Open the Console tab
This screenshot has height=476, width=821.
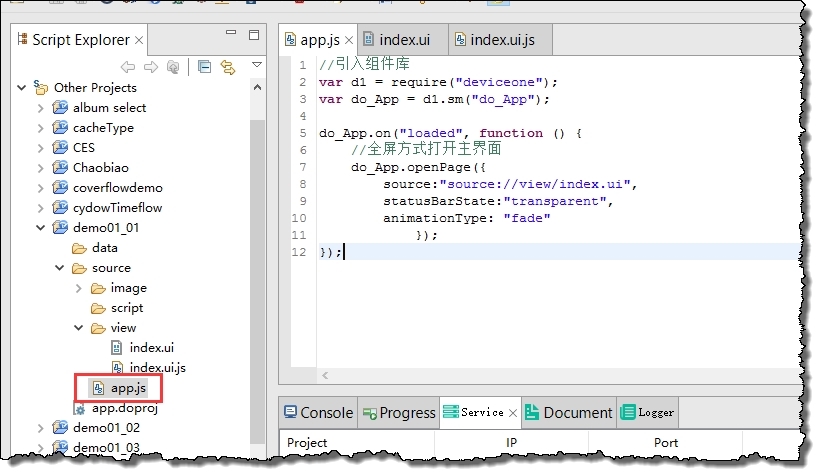click(x=317, y=412)
